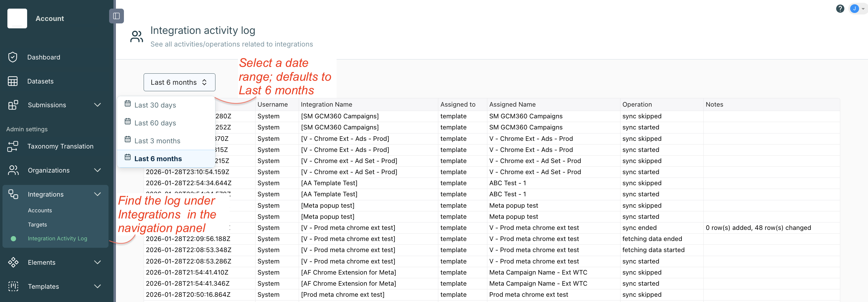
Task: Click timestamp 2026-01-28T20:50:16.864Z
Action: (188, 295)
